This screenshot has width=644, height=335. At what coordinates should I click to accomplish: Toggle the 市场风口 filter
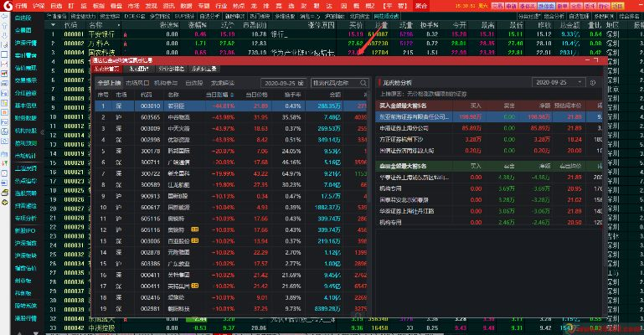tap(138, 83)
